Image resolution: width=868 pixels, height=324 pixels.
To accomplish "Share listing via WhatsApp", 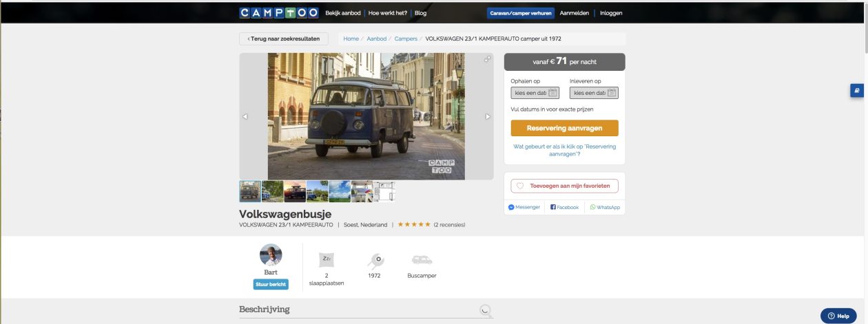I will [605, 207].
